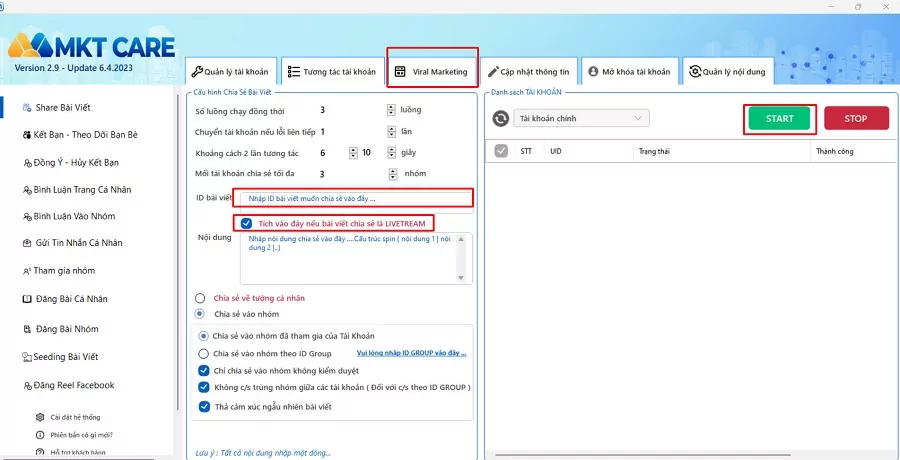The width and height of the screenshot is (900, 460).
Task: Click the refresh account list icon
Action: click(501, 118)
